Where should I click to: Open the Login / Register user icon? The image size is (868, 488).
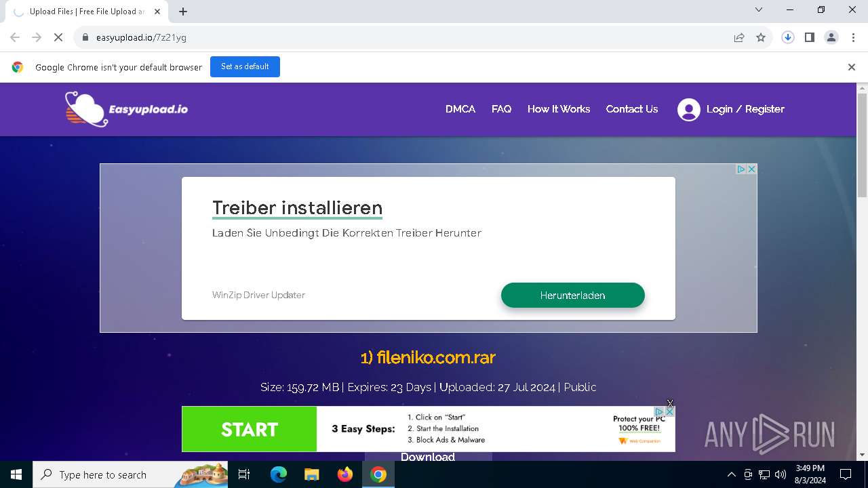(688, 109)
